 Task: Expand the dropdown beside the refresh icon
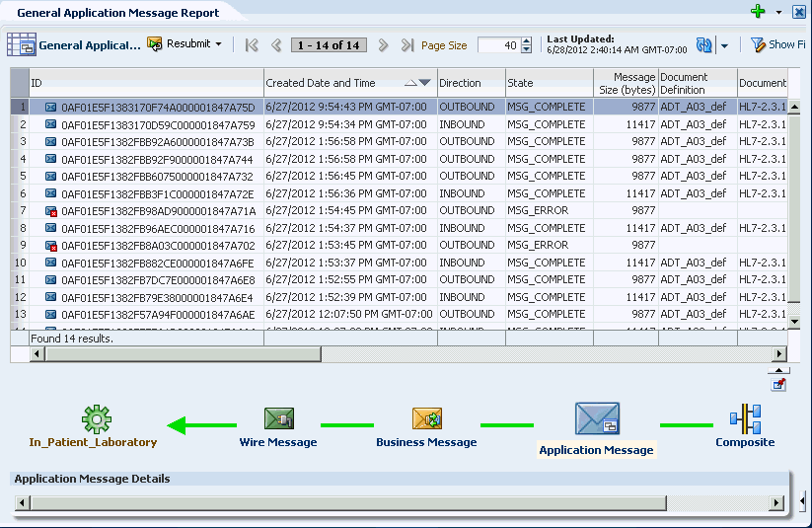point(724,46)
